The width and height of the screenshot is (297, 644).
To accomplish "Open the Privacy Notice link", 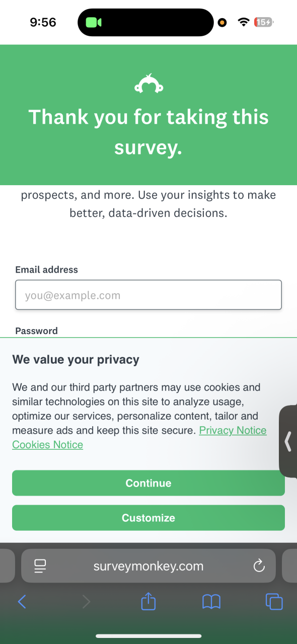I will pyautogui.click(x=233, y=431).
